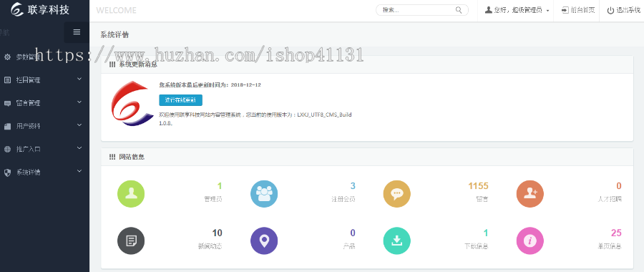Expand the 留言管理 chevron
644x272 pixels.
pos(79,102)
